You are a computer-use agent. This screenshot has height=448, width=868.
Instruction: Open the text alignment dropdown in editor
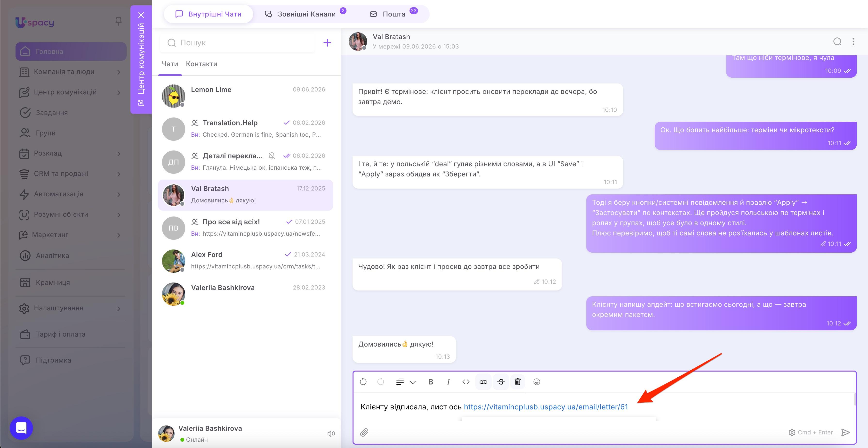406,382
